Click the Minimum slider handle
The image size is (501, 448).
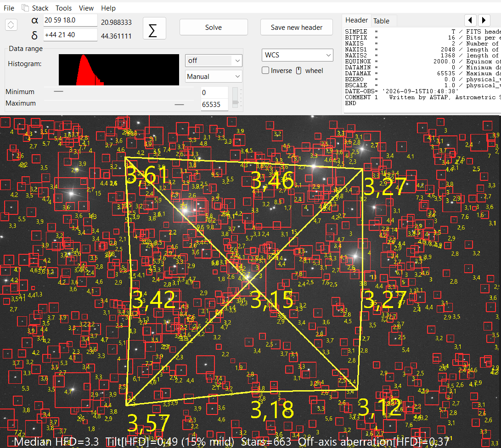coord(58,91)
